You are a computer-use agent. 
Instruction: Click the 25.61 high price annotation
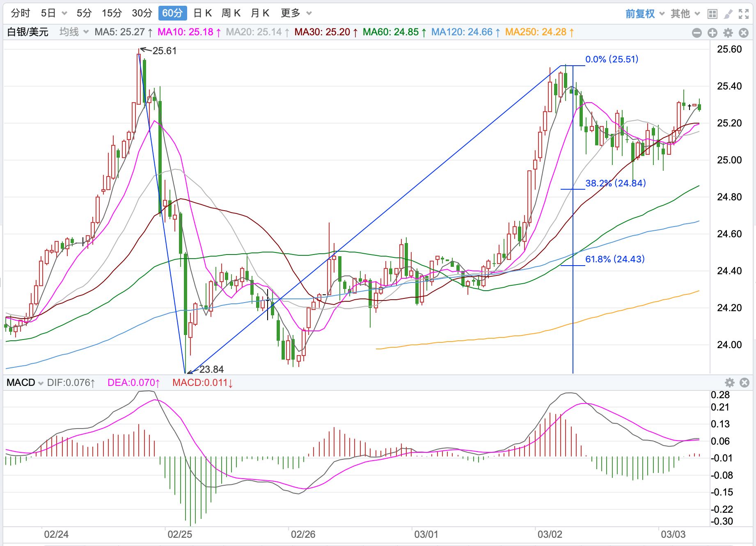coord(165,51)
